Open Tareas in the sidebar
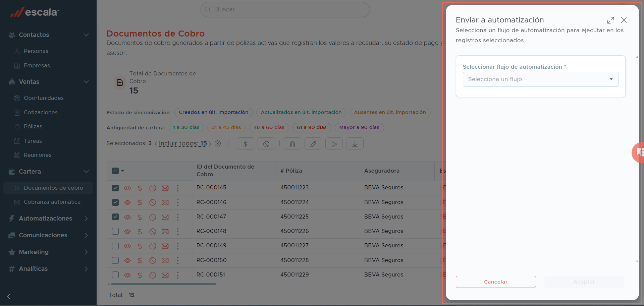The image size is (644, 306). click(x=33, y=141)
